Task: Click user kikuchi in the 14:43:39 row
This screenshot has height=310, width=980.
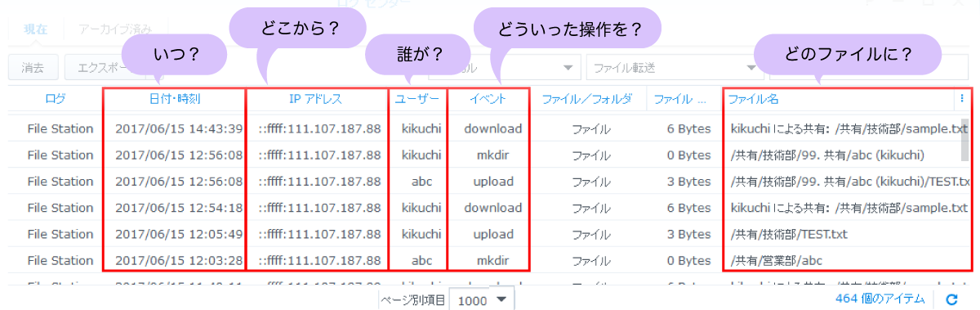Action: point(421,128)
